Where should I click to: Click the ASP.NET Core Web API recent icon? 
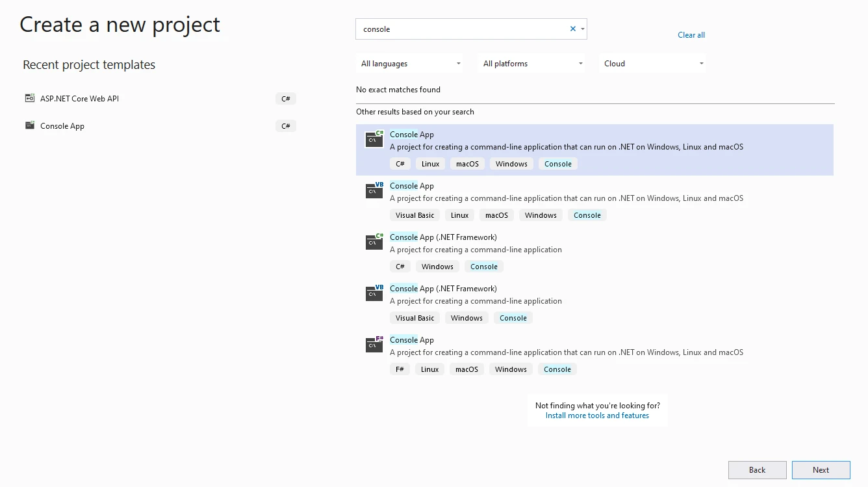pos(30,99)
